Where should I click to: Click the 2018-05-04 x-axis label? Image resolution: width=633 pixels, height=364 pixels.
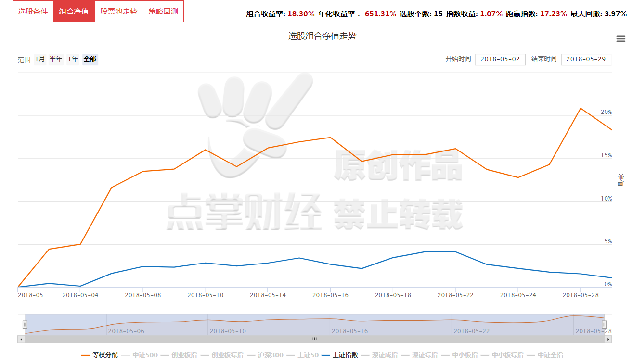80,295
